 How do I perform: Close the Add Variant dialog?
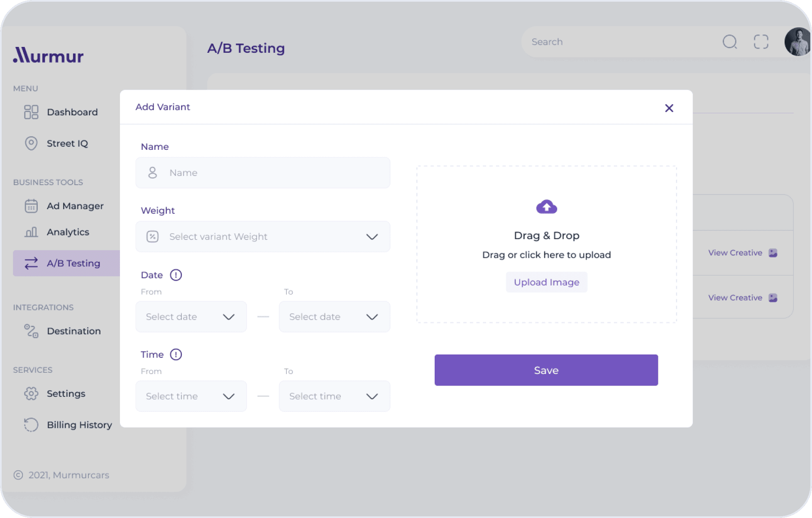tap(669, 108)
